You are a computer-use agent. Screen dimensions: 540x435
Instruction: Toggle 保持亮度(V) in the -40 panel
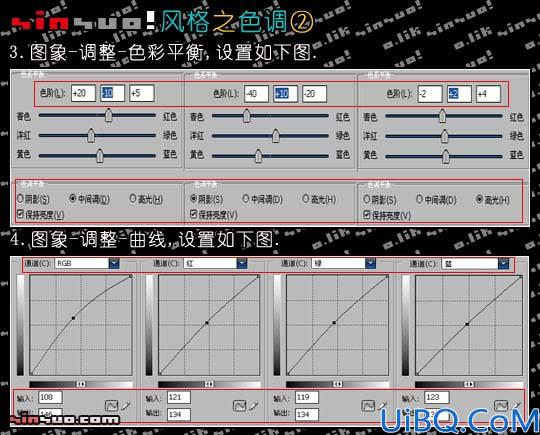point(214,215)
